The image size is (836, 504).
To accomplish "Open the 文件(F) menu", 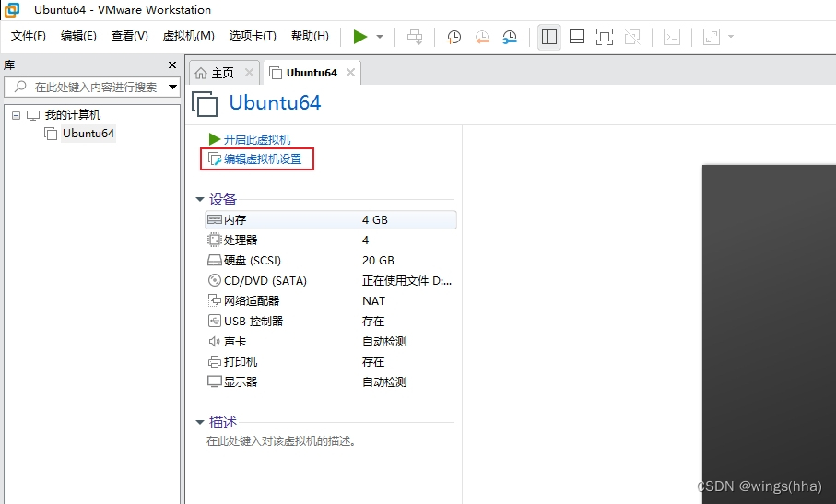I will coord(29,36).
